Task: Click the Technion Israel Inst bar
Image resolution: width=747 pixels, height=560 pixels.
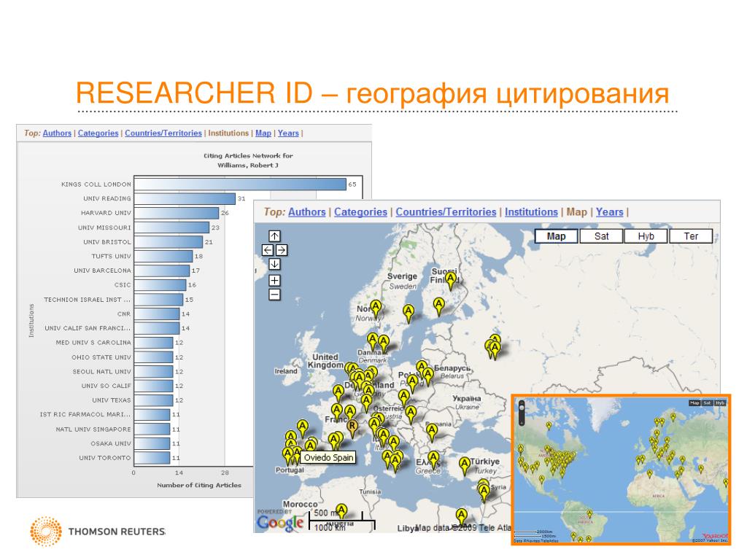Action: point(158,300)
